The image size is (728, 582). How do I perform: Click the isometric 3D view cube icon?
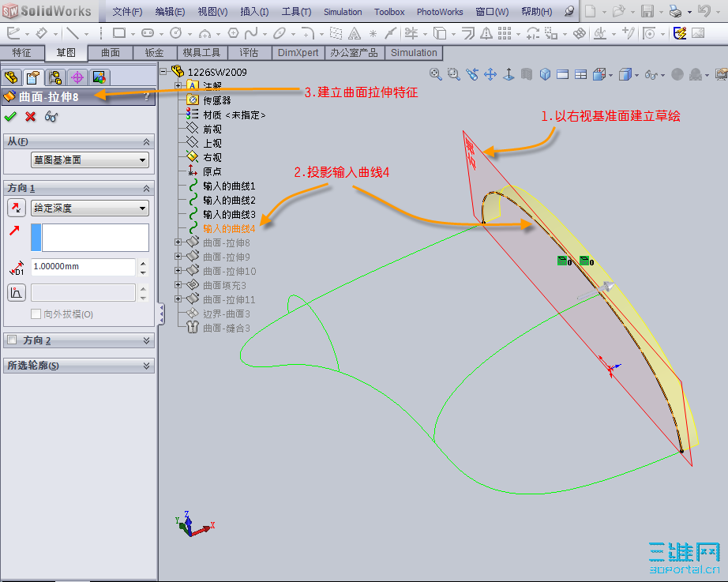(x=545, y=74)
